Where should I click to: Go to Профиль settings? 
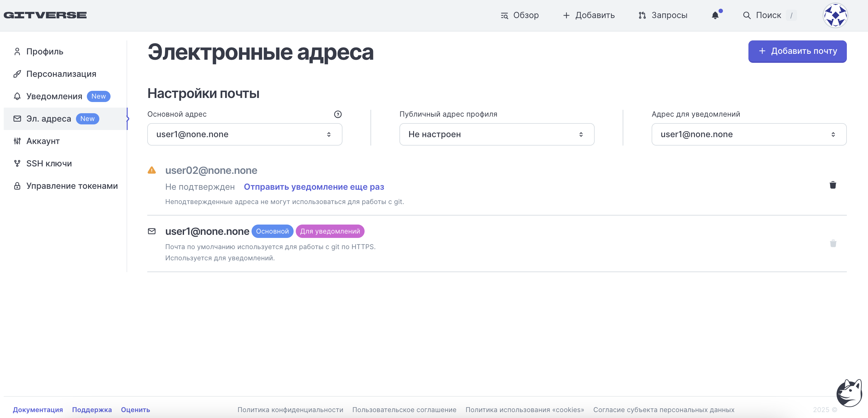[x=65, y=52]
